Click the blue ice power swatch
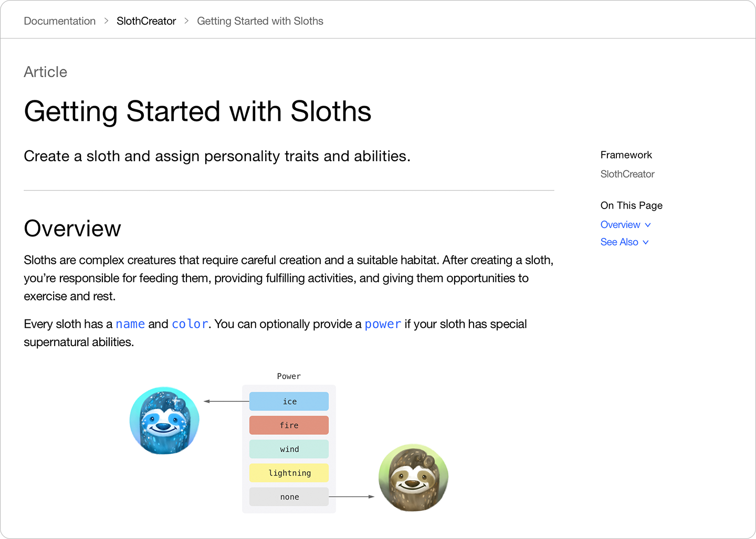 289,401
